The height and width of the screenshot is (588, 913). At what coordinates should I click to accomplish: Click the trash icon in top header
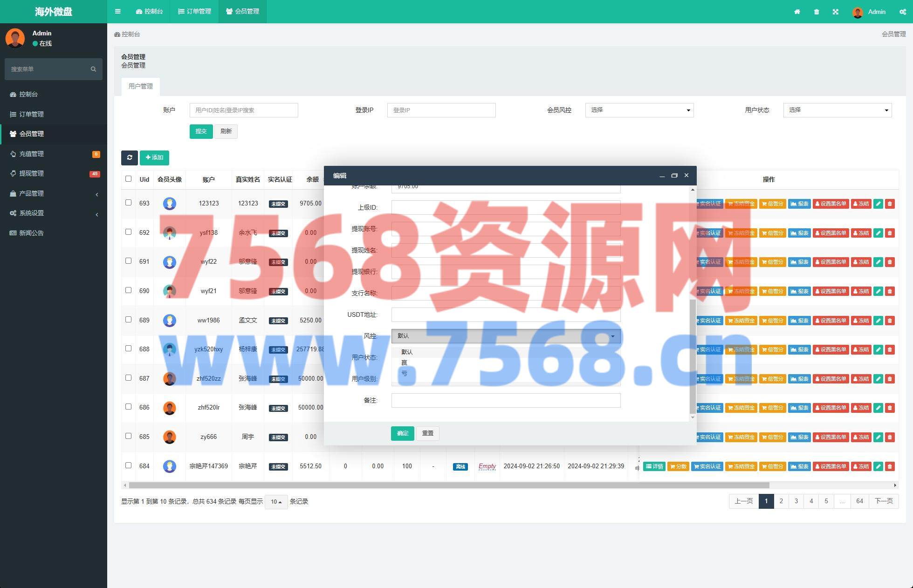pyautogui.click(x=817, y=12)
